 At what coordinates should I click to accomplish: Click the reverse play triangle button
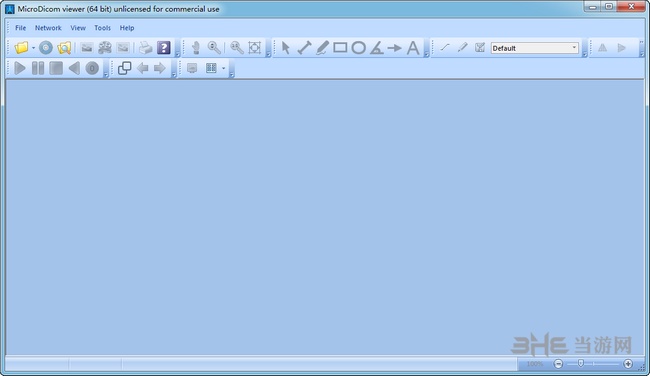point(74,68)
